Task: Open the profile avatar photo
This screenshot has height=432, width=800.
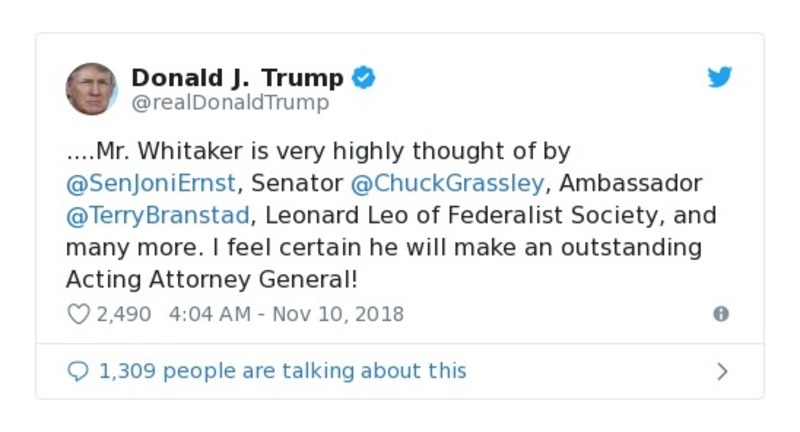Action: [92, 89]
